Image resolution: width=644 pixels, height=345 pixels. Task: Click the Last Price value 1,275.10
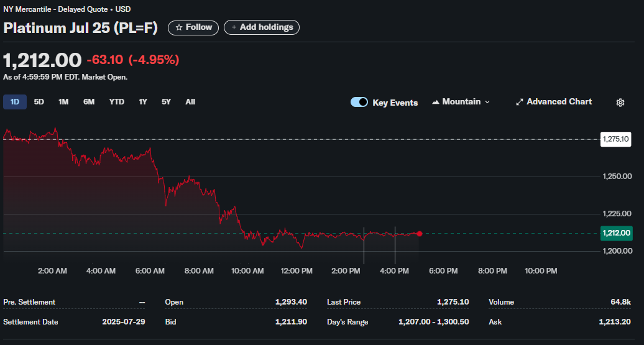tap(453, 302)
